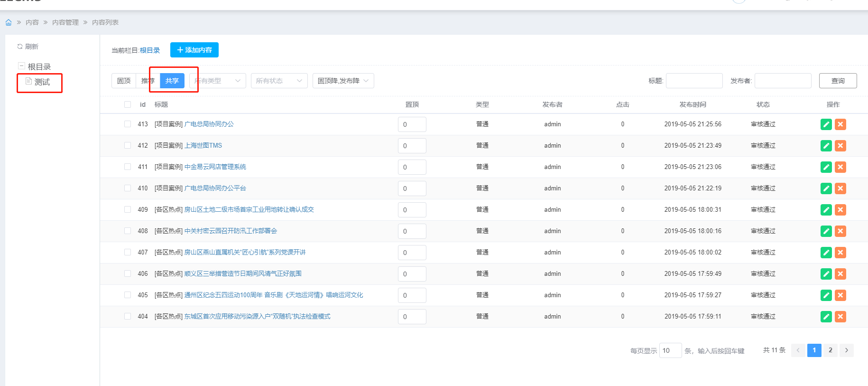Select the 固顶 filter tab

(124, 81)
